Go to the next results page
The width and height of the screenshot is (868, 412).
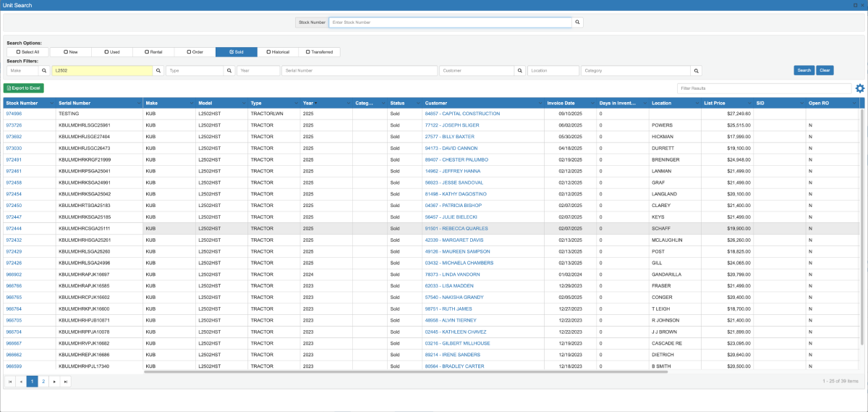[x=54, y=381]
